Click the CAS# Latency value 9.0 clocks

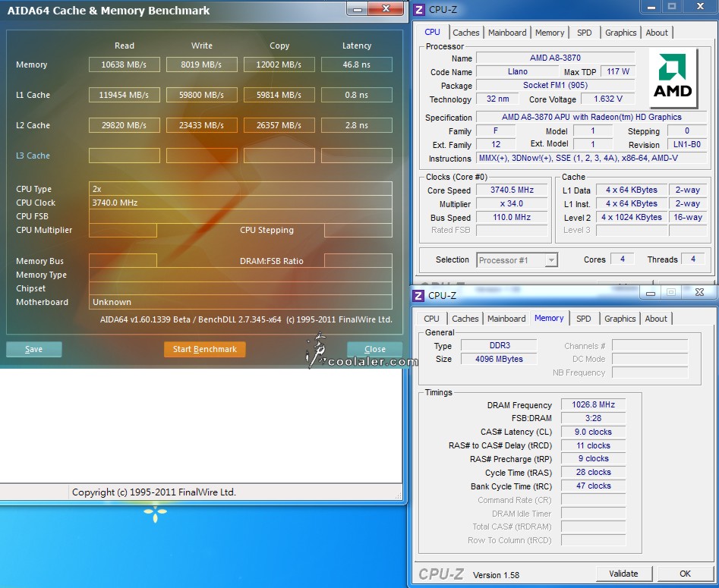tap(594, 432)
